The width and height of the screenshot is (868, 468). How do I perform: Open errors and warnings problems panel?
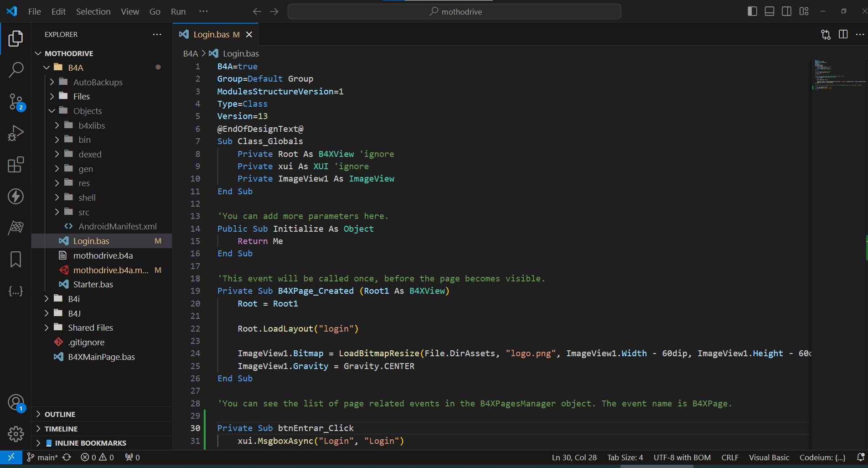point(97,457)
